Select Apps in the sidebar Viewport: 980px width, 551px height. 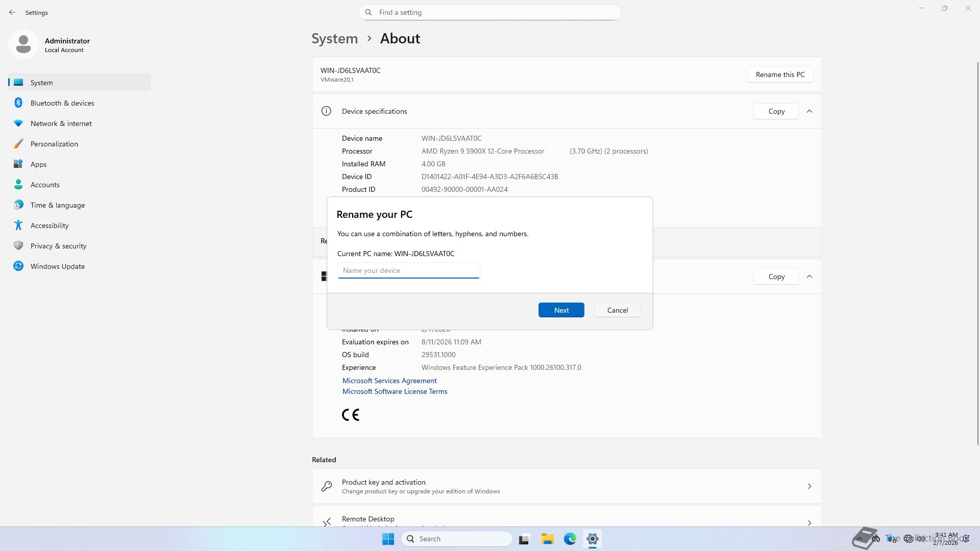(x=38, y=164)
